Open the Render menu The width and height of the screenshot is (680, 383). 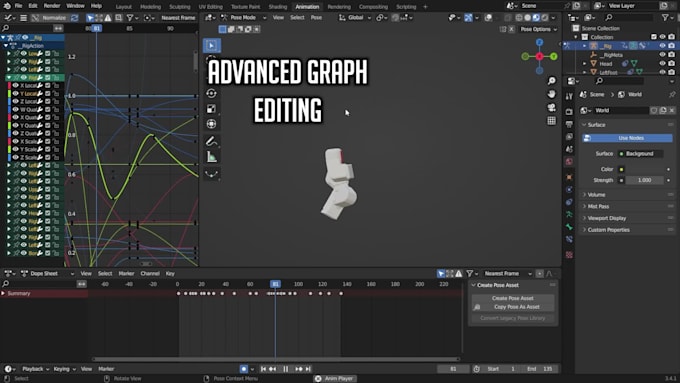(x=52, y=6)
